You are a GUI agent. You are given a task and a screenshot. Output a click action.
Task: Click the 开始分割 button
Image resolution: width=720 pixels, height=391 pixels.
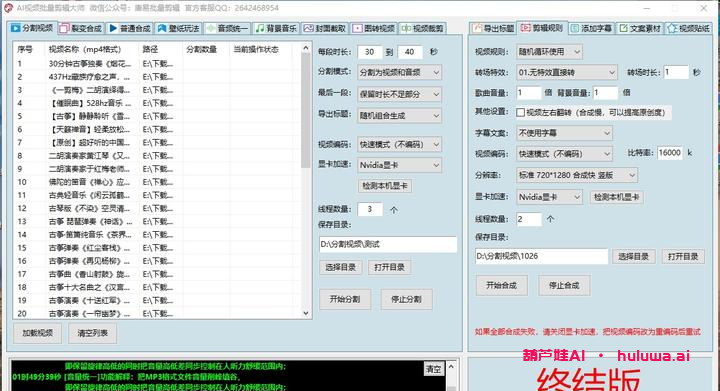(345, 299)
